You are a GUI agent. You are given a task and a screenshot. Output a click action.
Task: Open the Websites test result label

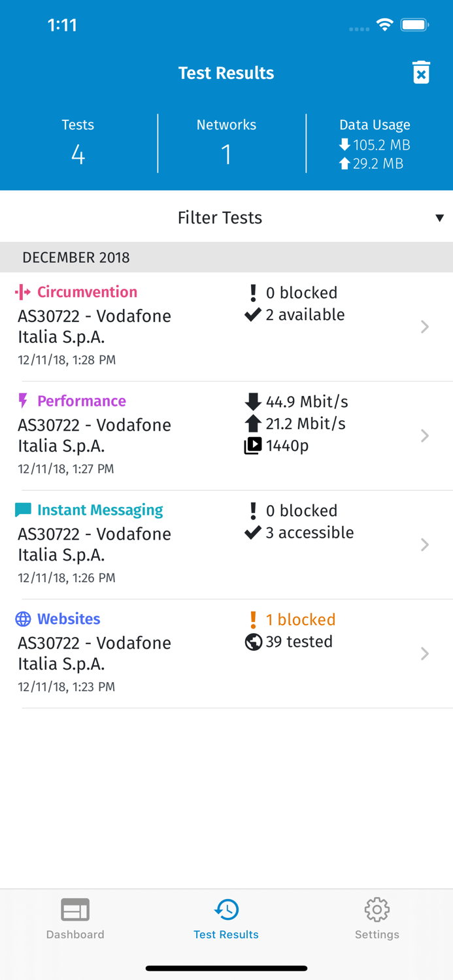[69, 619]
